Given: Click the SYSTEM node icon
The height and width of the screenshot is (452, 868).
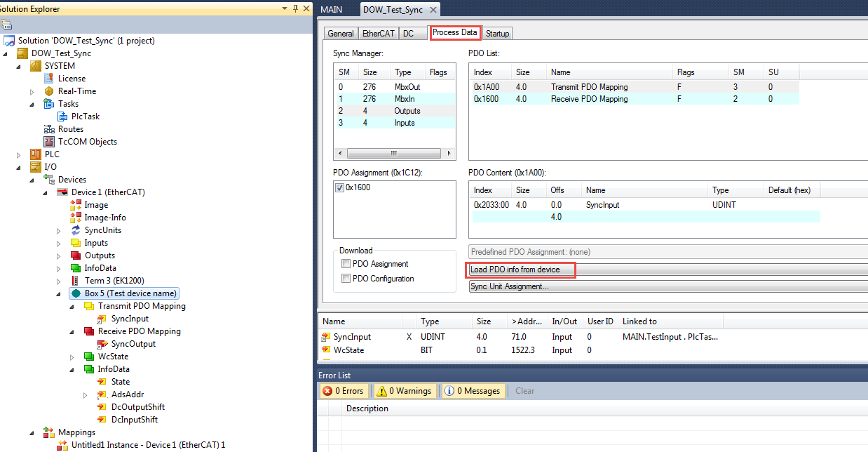Looking at the screenshot, I should [x=36, y=66].
